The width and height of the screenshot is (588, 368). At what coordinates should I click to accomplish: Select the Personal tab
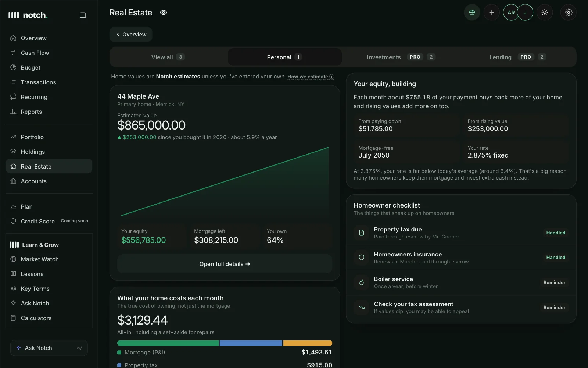click(x=285, y=57)
